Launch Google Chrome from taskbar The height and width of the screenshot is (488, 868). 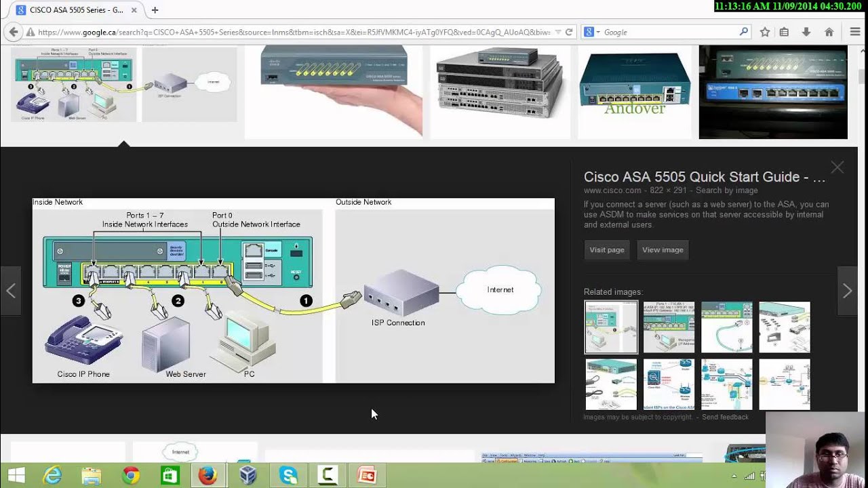click(131, 476)
